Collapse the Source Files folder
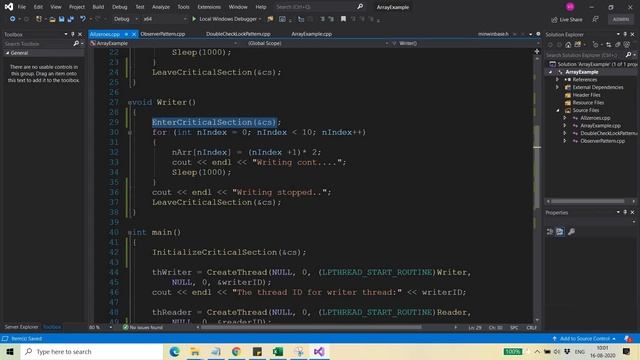This screenshot has width=640, height=360. tap(558, 110)
